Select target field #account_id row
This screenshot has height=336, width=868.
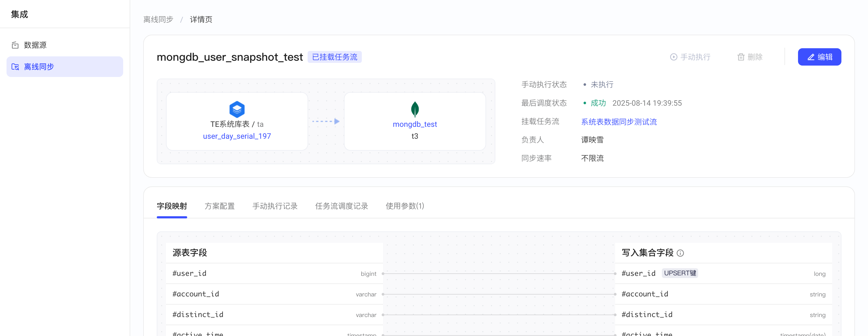pyautogui.click(x=723, y=294)
